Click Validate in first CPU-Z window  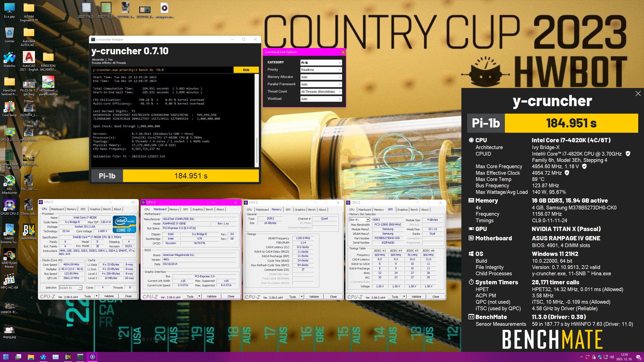point(109,296)
